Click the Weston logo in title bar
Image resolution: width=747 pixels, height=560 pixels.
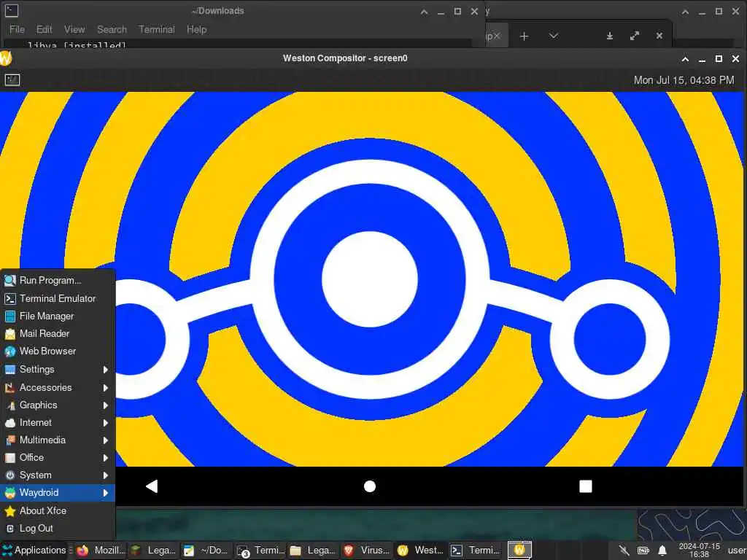pyautogui.click(x=6, y=58)
